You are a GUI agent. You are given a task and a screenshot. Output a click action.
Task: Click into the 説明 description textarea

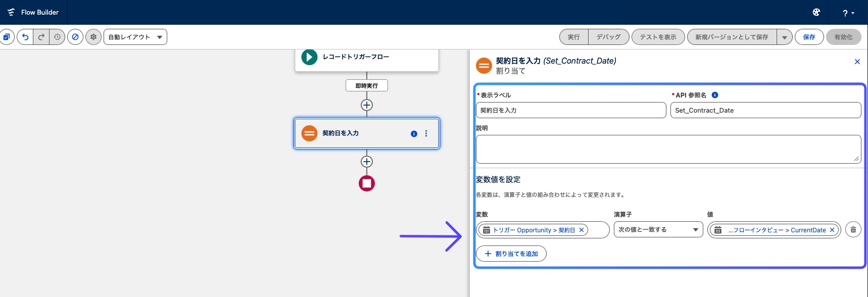pos(668,149)
